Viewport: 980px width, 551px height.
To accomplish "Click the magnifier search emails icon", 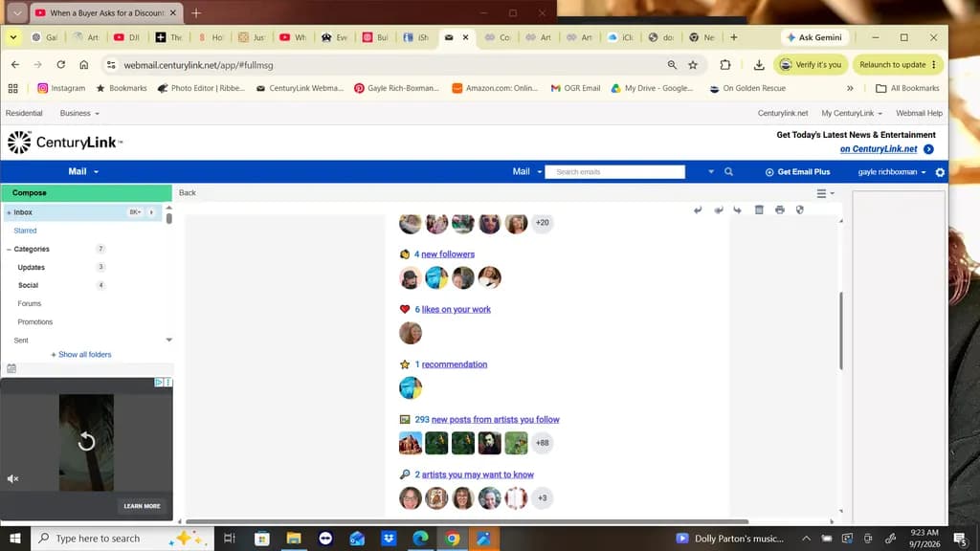I will (728, 172).
